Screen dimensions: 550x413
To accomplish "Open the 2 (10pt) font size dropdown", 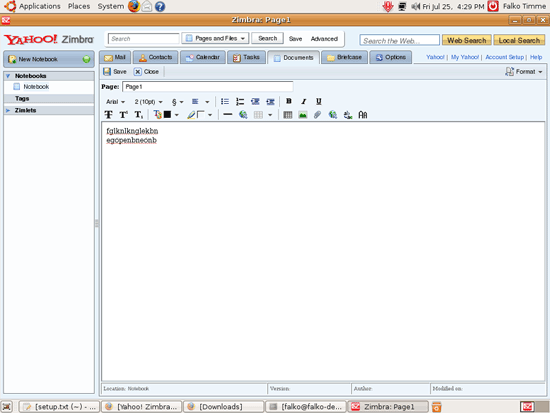I will [x=148, y=102].
